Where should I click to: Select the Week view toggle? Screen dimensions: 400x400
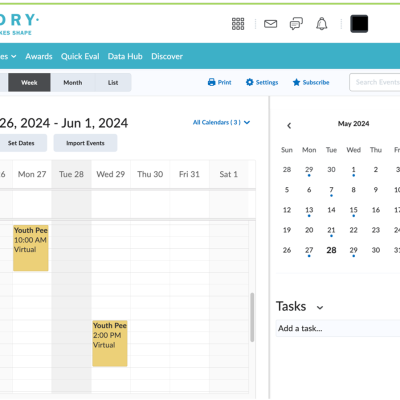29,83
